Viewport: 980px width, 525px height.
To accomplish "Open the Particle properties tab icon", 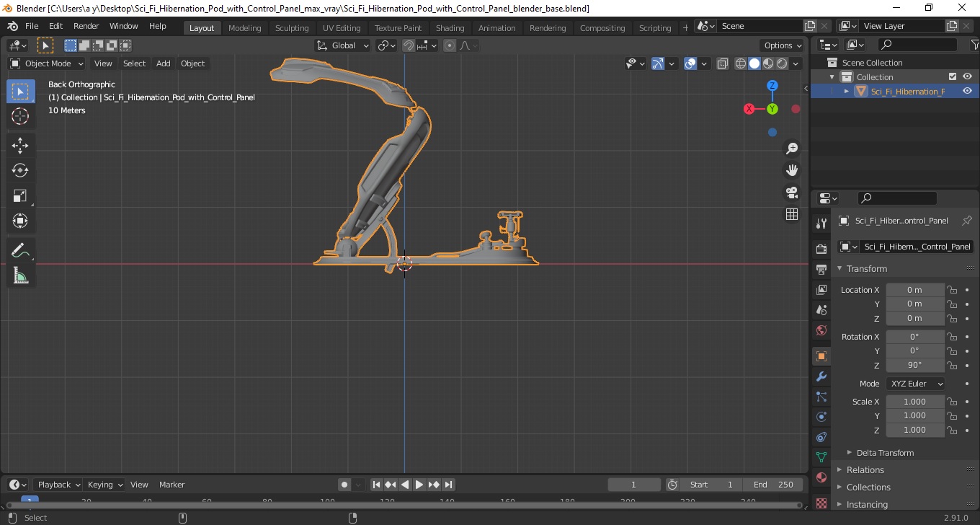I will click(x=821, y=397).
